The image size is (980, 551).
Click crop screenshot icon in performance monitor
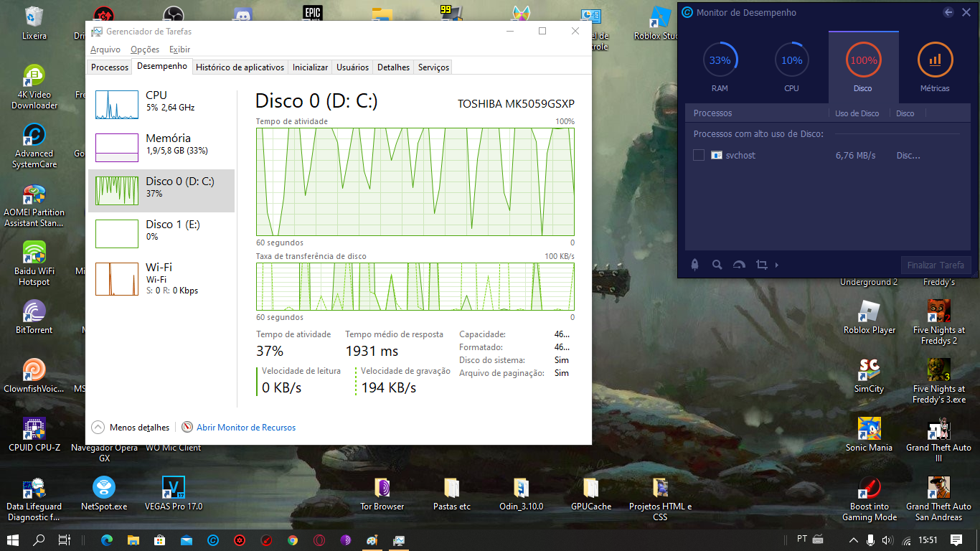(761, 265)
